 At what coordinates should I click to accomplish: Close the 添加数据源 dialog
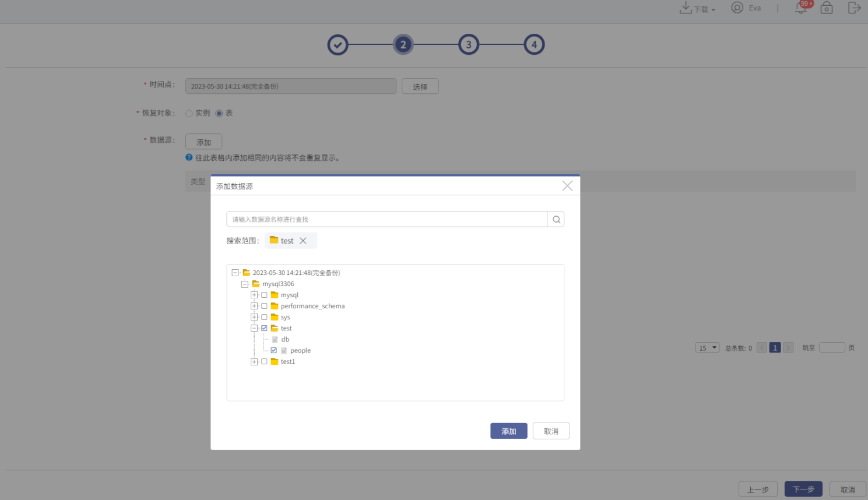[567, 185]
